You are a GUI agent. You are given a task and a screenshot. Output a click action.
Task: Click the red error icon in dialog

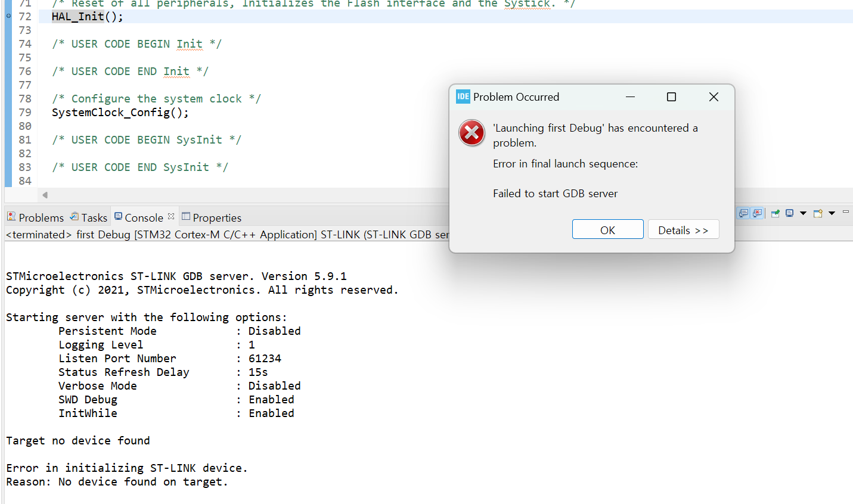pos(472,133)
